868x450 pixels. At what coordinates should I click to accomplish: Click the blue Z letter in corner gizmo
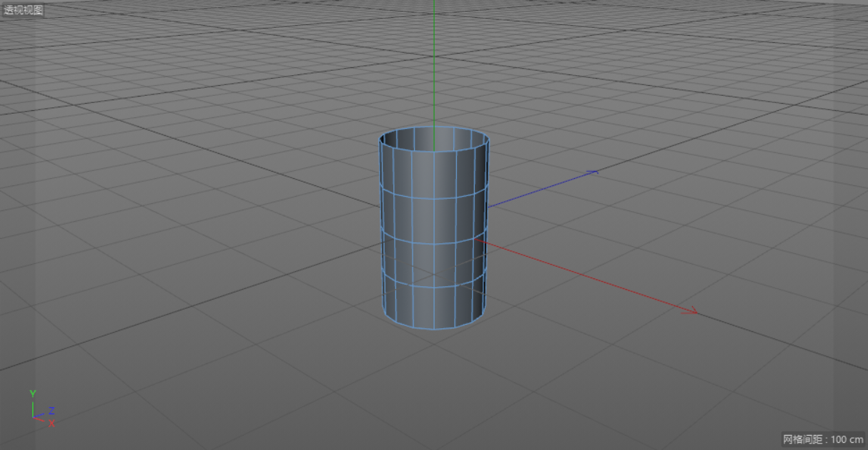point(51,411)
